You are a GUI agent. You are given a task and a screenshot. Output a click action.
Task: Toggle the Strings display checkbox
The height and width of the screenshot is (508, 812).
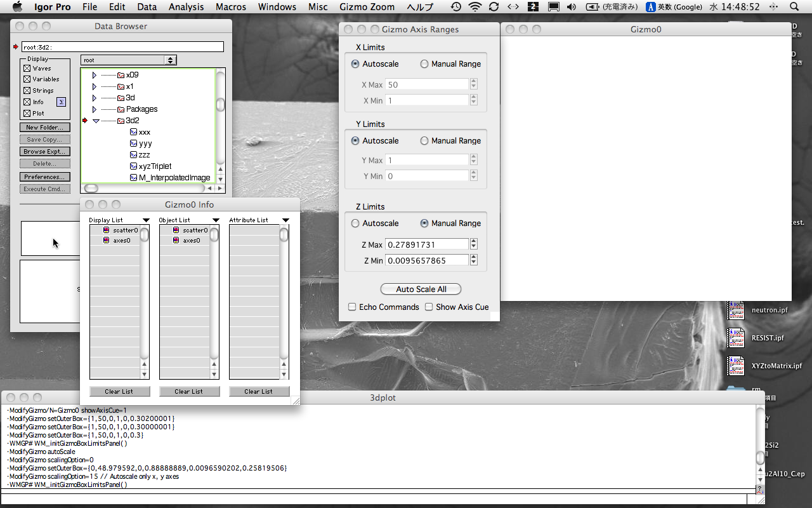pos(27,91)
